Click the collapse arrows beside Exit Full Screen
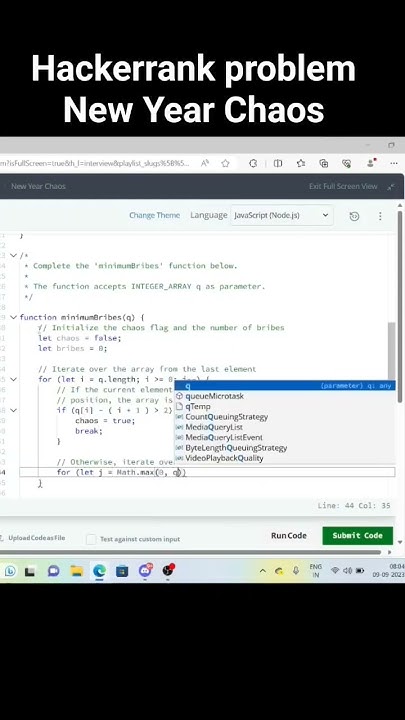Screen dimensions: 405x720 coord(391,186)
